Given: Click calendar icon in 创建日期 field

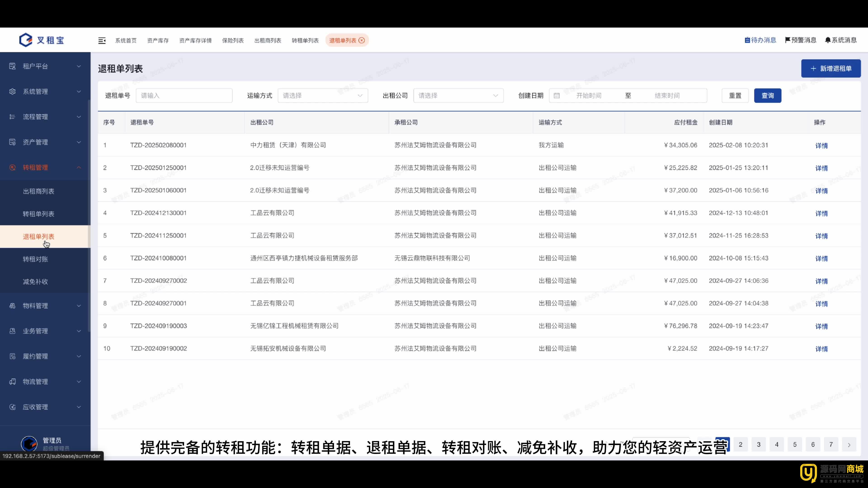Looking at the screenshot, I should point(557,96).
